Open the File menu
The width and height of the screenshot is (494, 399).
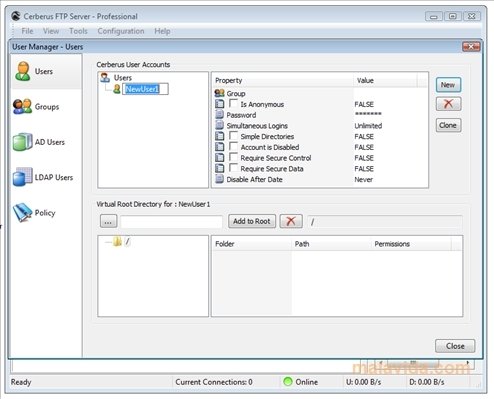(x=27, y=31)
